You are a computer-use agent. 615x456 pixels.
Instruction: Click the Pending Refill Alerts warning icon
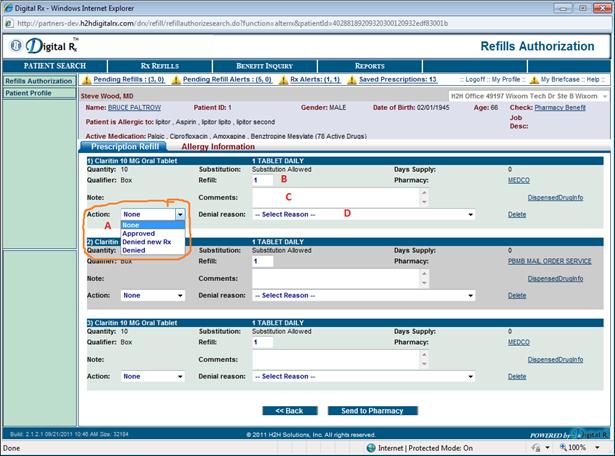177,79
